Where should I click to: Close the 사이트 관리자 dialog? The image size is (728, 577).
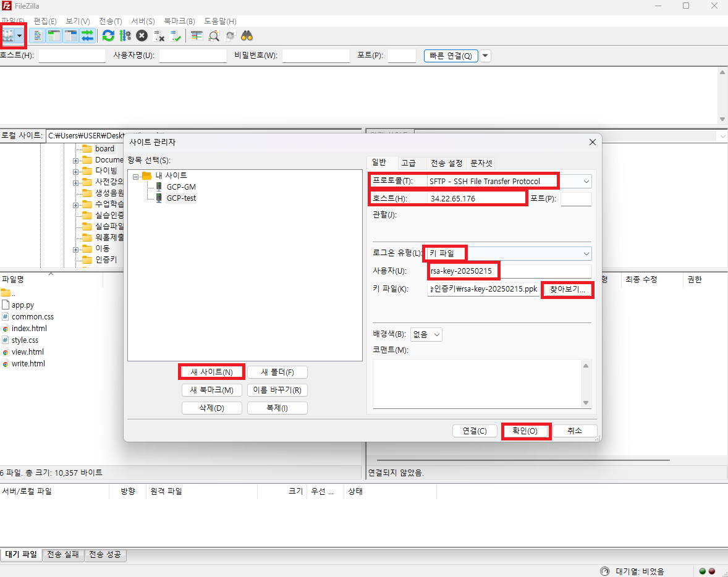pyautogui.click(x=593, y=142)
